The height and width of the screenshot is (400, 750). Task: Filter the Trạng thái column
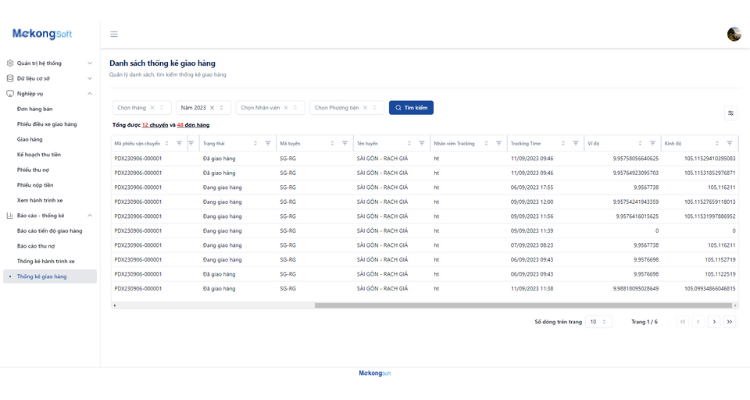268,144
